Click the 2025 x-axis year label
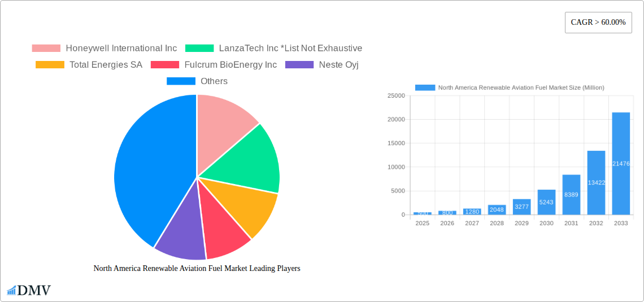 (423, 223)
